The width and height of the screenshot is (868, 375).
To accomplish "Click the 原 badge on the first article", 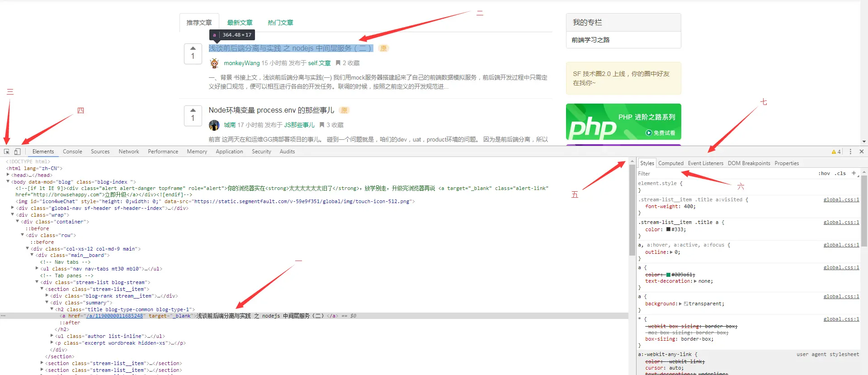I will [x=383, y=48].
